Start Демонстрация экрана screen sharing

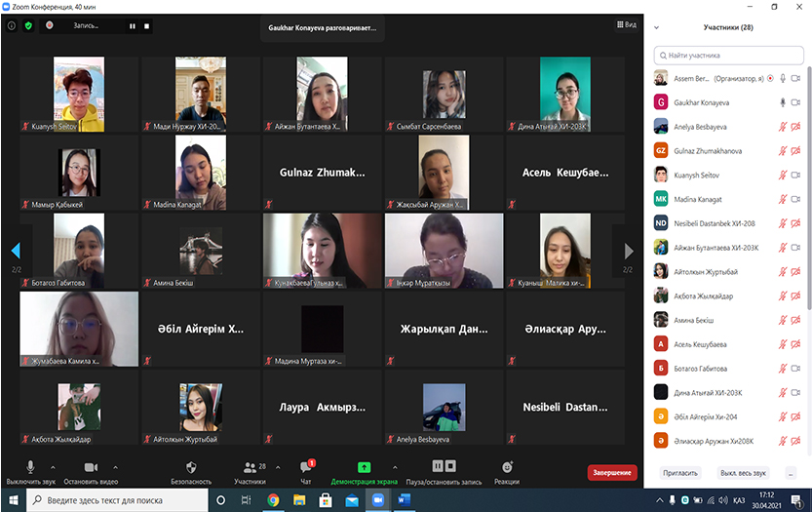364,468
